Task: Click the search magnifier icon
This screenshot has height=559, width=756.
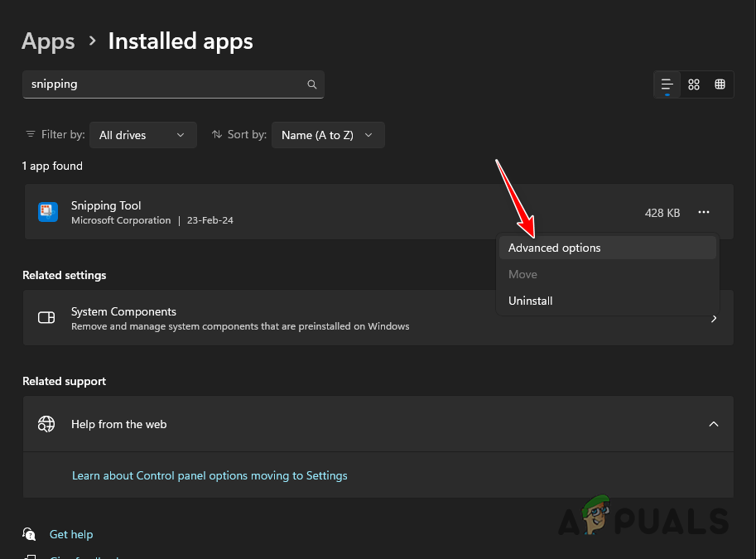Action: pyautogui.click(x=311, y=84)
